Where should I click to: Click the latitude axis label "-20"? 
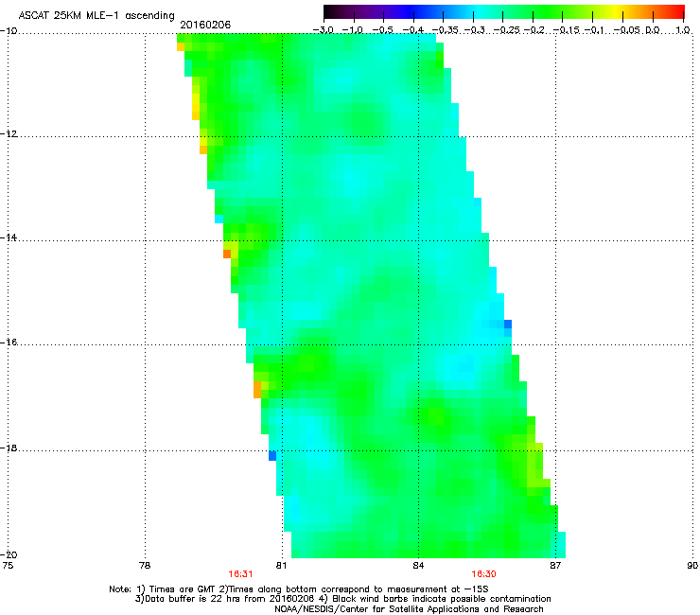pyautogui.click(x=9, y=554)
